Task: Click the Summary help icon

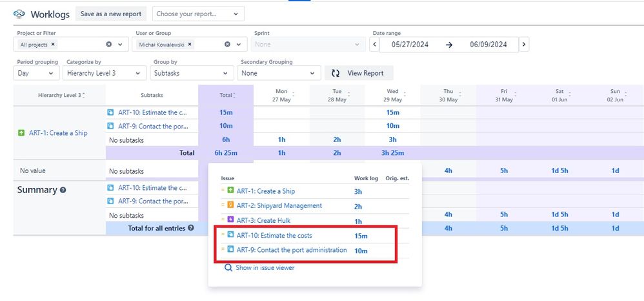Action: [x=63, y=190]
